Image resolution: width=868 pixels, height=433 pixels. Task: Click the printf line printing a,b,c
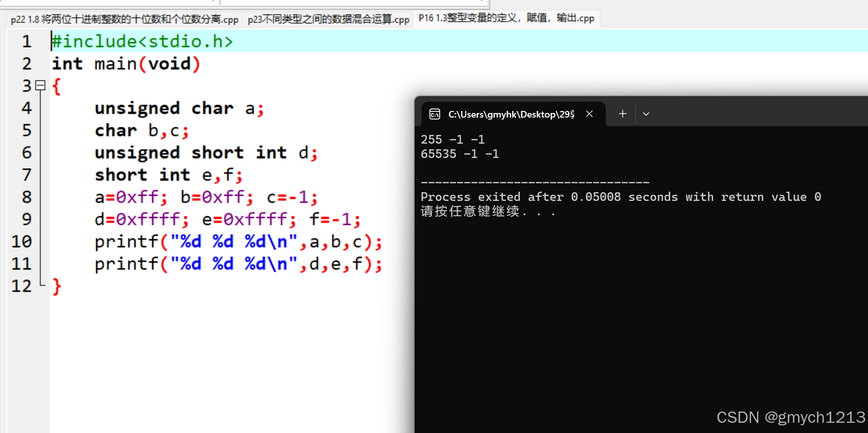[x=239, y=242]
